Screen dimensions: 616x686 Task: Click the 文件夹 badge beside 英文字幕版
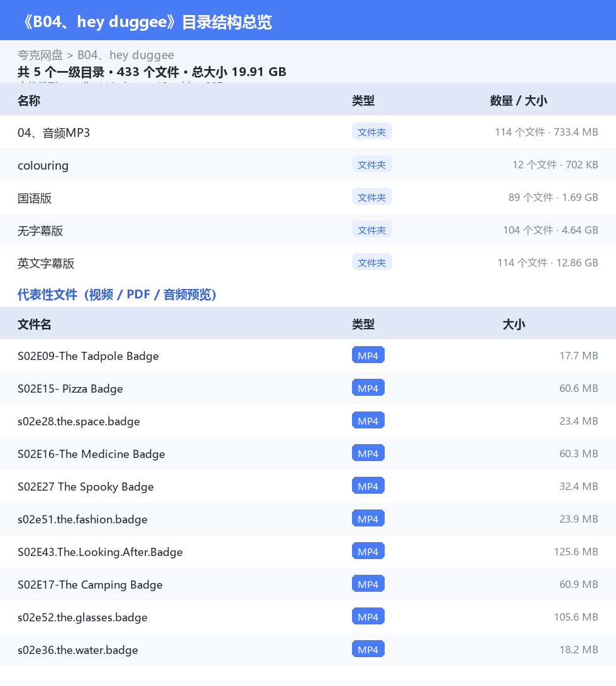click(x=371, y=263)
